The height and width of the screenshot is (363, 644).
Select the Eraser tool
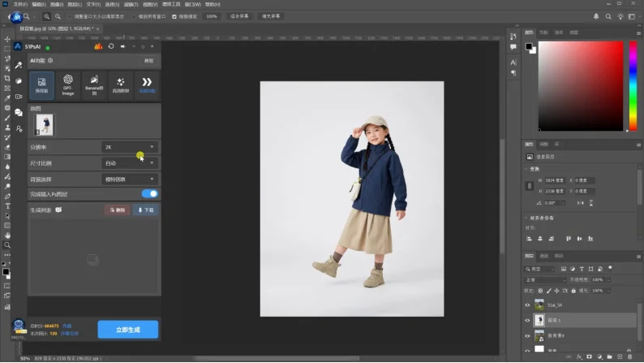(x=7, y=147)
